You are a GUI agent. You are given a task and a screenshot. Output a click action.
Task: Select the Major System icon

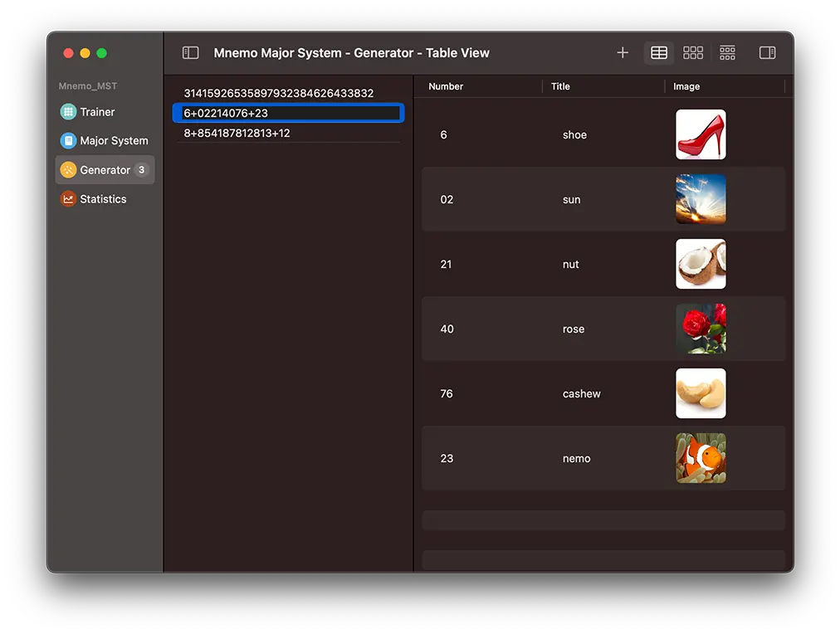click(x=67, y=140)
